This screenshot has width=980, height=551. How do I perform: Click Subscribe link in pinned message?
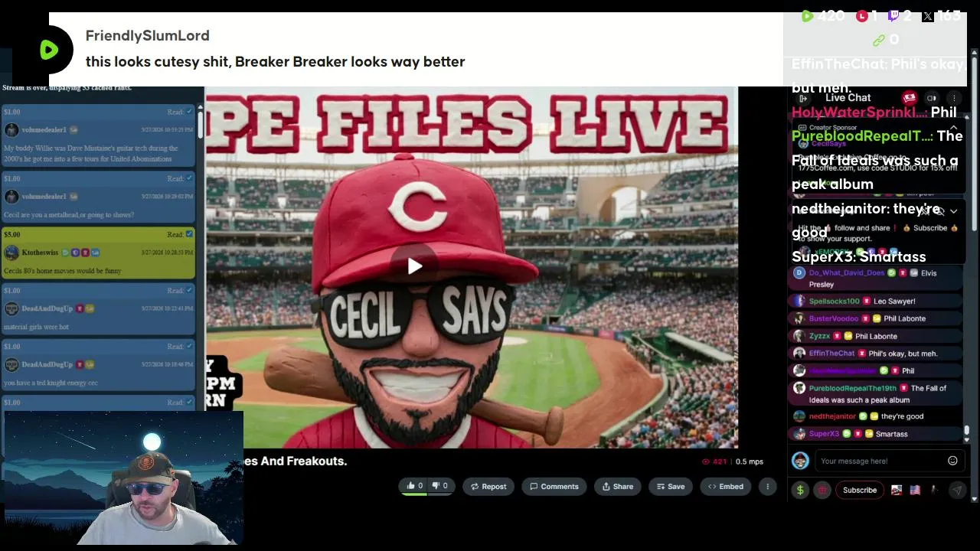930,228
